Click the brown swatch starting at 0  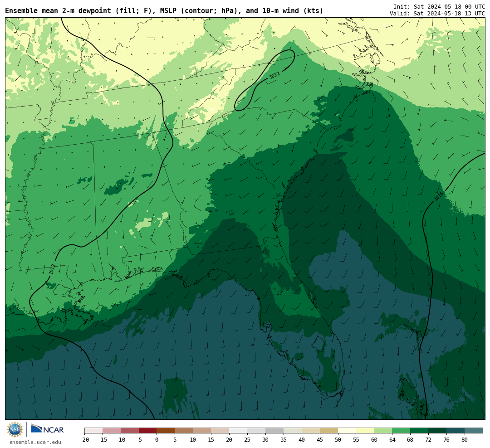[166, 431]
